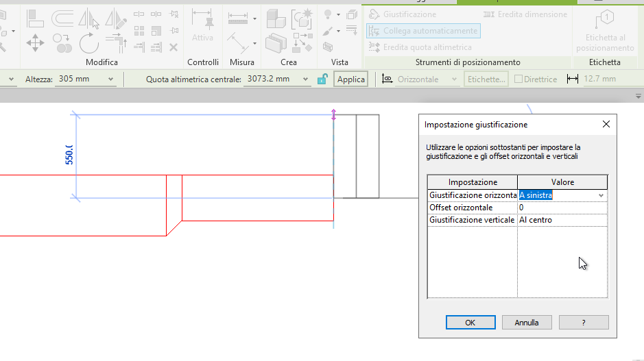Open the Orizzontale dropdown in options bar
This screenshot has height=361, width=644.
[x=454, y=79]
